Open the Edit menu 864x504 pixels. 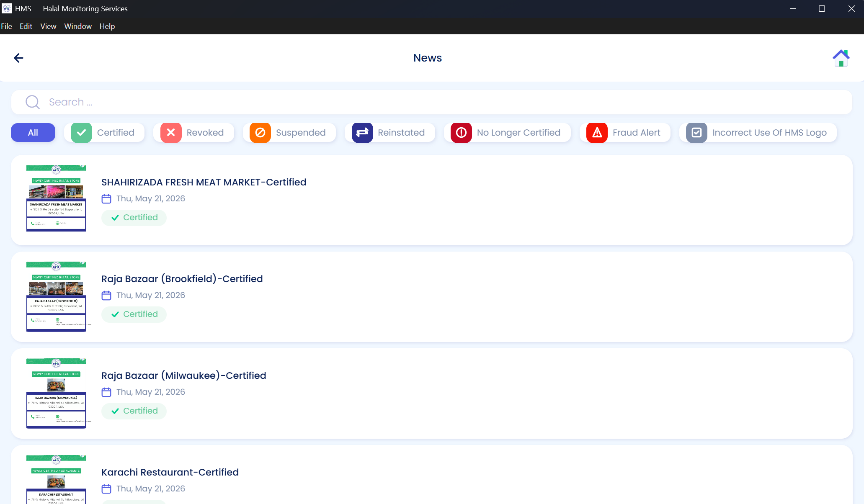pyautogui.click(x=26, y=26)
